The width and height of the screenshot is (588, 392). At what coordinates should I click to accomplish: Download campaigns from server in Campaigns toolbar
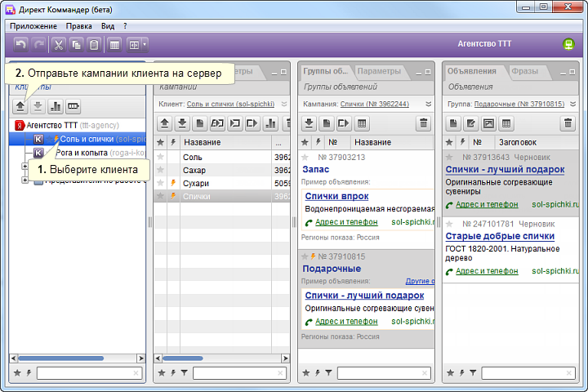182,123
